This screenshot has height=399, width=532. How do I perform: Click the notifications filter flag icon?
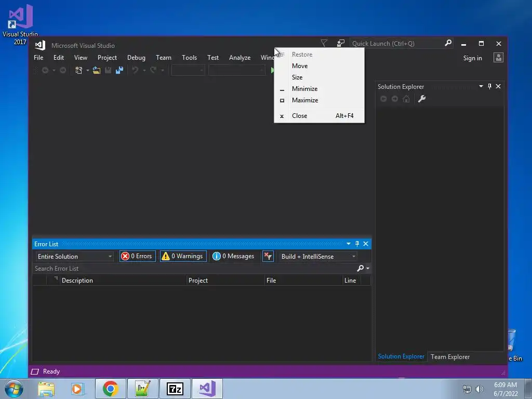point(324,43)
